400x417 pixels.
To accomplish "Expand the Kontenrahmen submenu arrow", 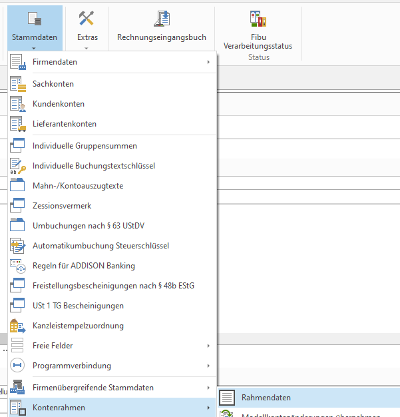I will pyautogui.click(x=208, y=407).
